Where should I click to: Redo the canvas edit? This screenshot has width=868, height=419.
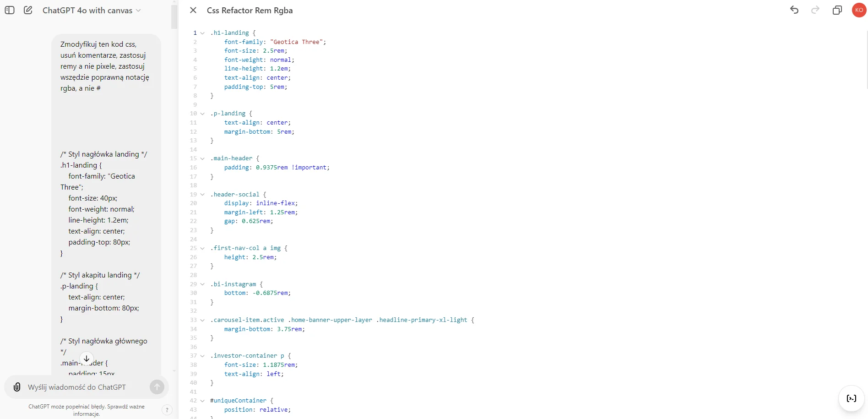pyautogui.click(x=815, y=10)
